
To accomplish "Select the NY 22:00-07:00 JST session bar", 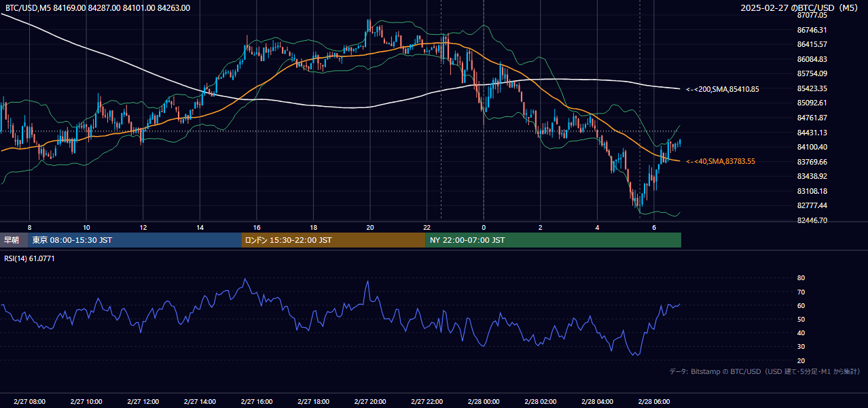I will pos(554,240).
